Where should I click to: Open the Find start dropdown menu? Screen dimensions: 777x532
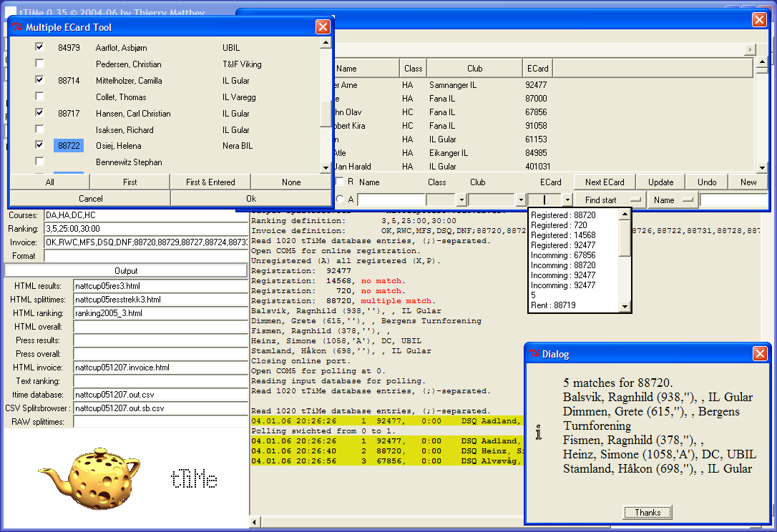(x=609, y=200)
